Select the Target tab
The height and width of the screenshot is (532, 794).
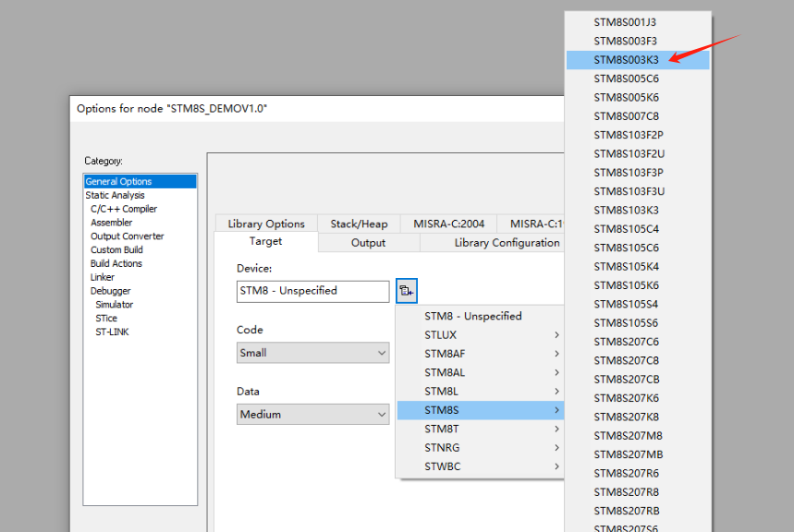266,241
